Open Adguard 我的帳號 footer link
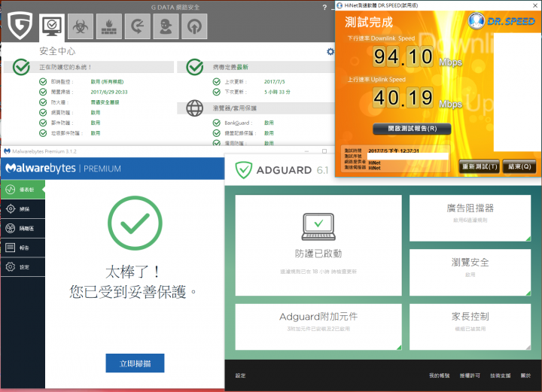The width and height of the screenshot is (542, 392). [x=440, y=375]
